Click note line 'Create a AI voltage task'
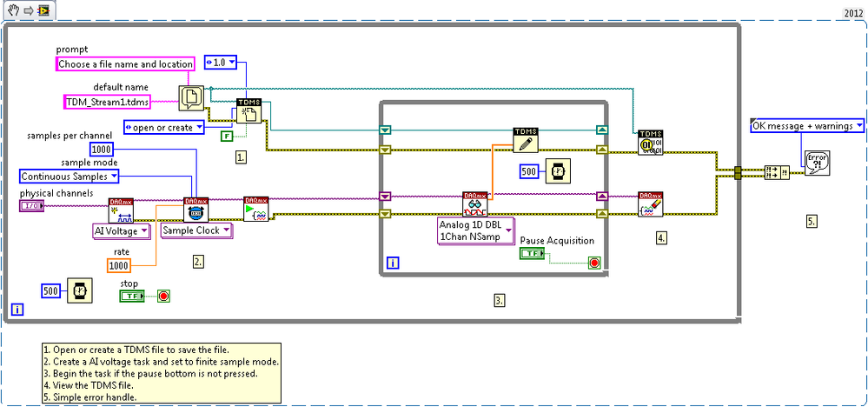The width and height of the screenshot is (868, 407). coord(162,362)
